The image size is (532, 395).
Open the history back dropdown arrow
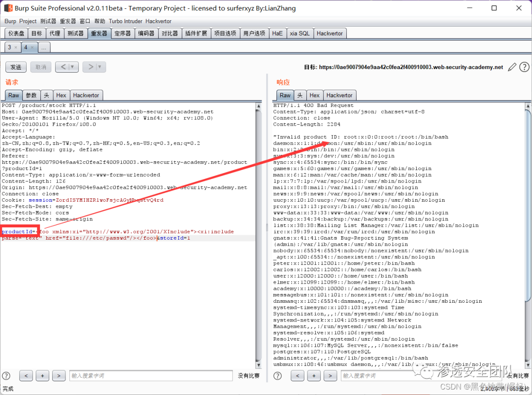[x=72, y=67]
